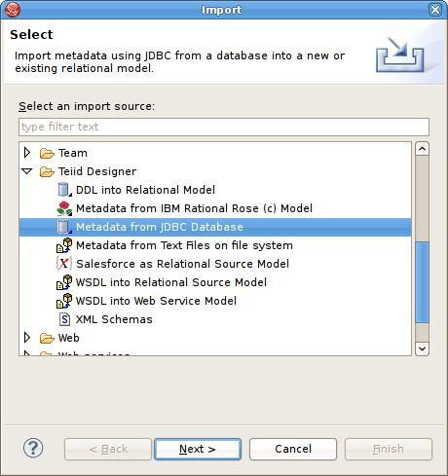448x476 pixels.
Task: Click the red application icon in title bar
Action: pyautogui.click(x=13, y=10)
